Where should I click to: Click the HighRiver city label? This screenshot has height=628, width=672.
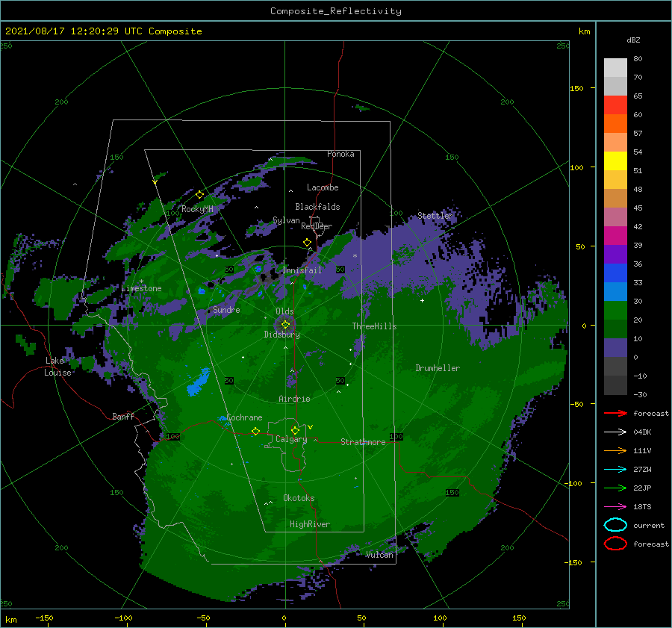pos(310,524)
